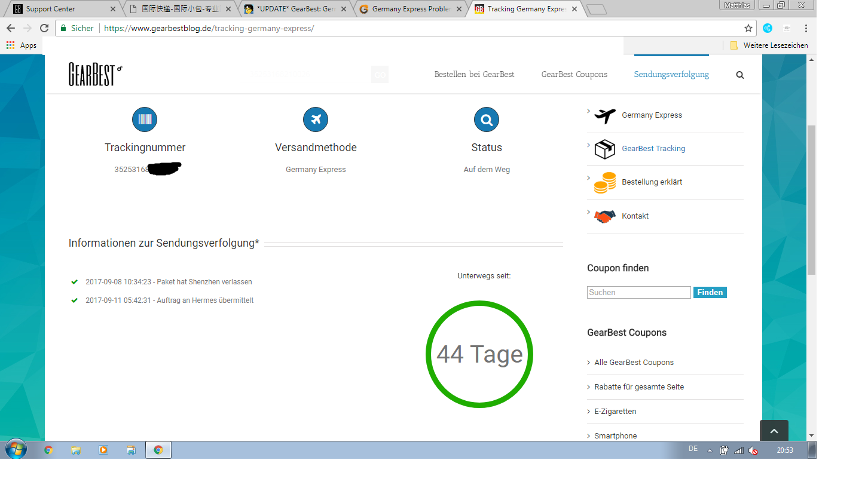Close the Tracking Germany Express tab
The width and height of the screenshot is (868, 497).
(575, 9)
